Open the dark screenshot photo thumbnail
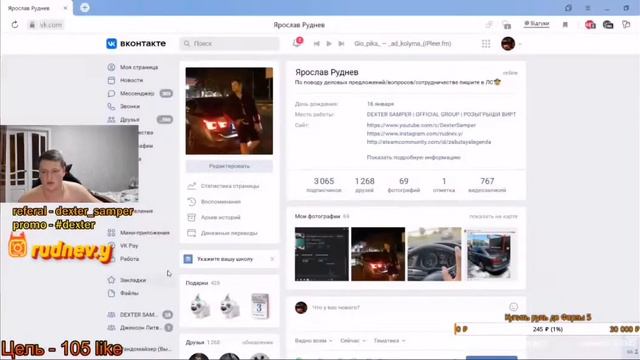The image size is (640, 360). pos(322,254)
